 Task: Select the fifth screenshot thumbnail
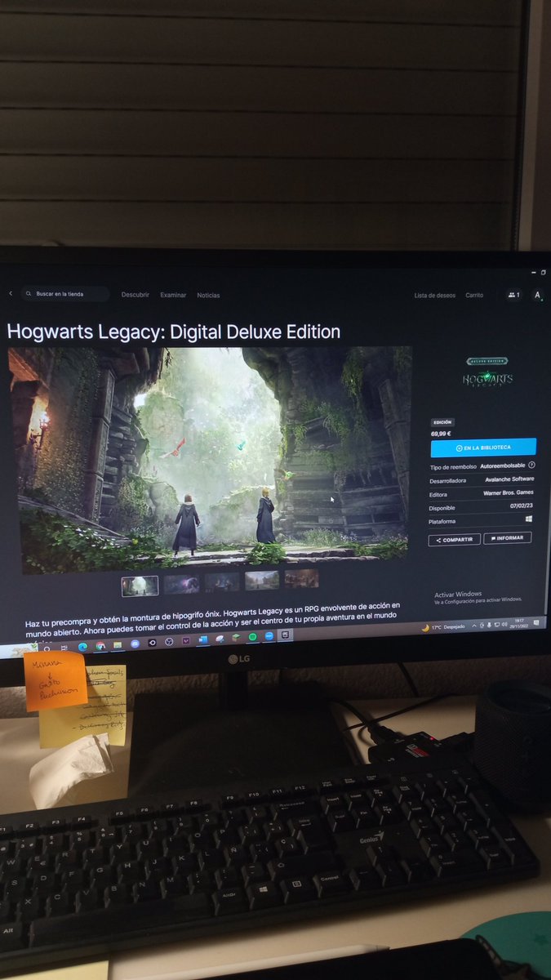click(301, 578)
